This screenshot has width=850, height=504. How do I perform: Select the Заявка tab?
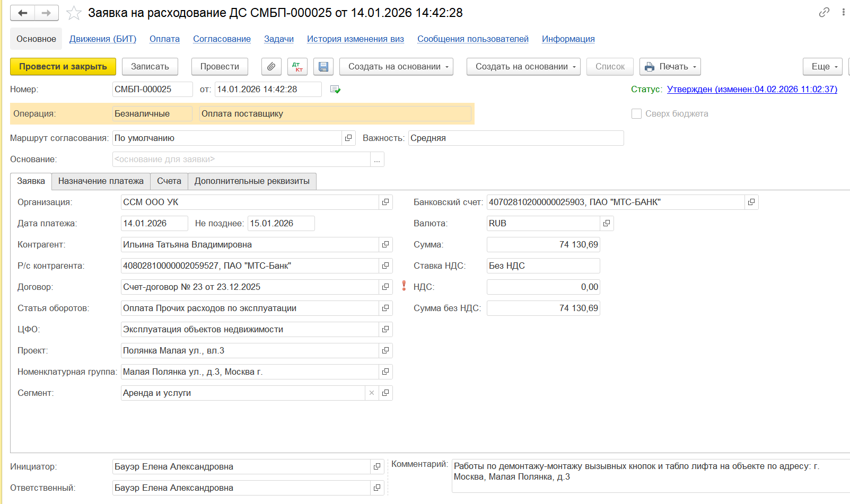point(31,181)
